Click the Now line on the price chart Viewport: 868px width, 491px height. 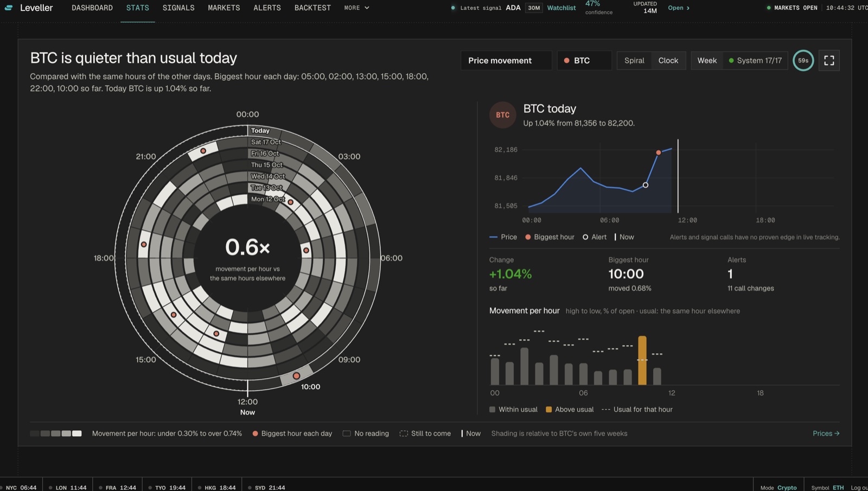click(x=678, y=176)
